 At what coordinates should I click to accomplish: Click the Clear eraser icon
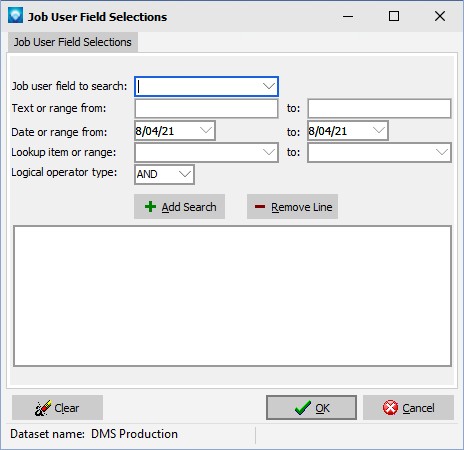(43, 408)
